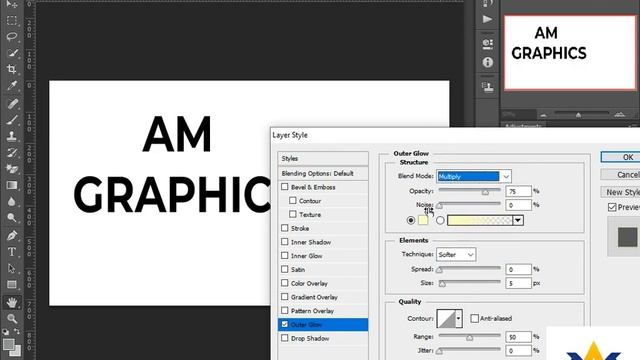
Task: Enable the Contour checkbox under Bevel & Emboss
Action: (x=293, y=200)
